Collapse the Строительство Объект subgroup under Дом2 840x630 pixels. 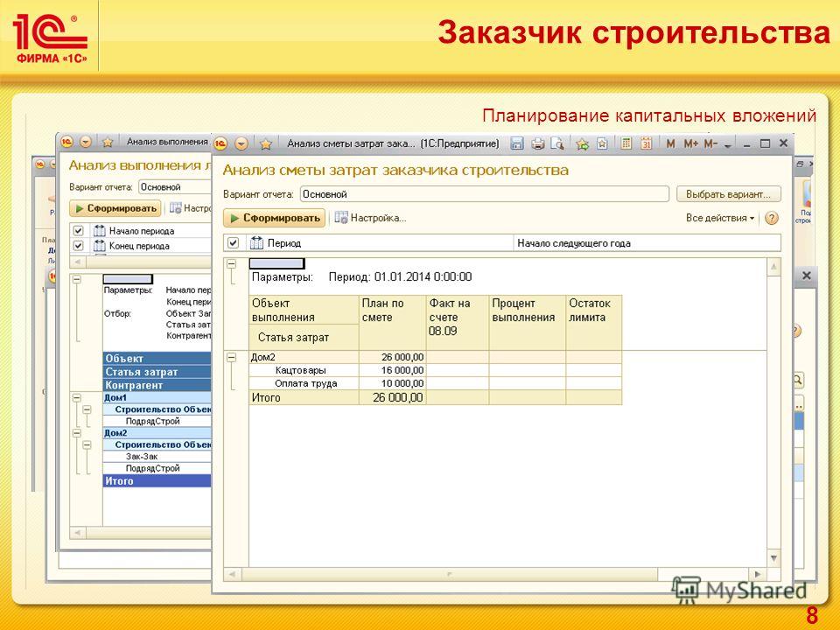coord(87,445)
